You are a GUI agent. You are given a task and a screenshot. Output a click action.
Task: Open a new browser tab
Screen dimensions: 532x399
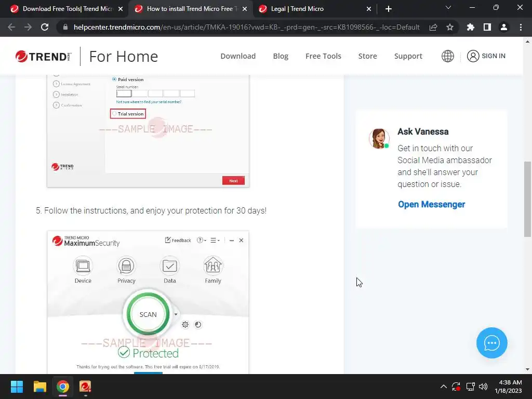[x=389, y=9]
